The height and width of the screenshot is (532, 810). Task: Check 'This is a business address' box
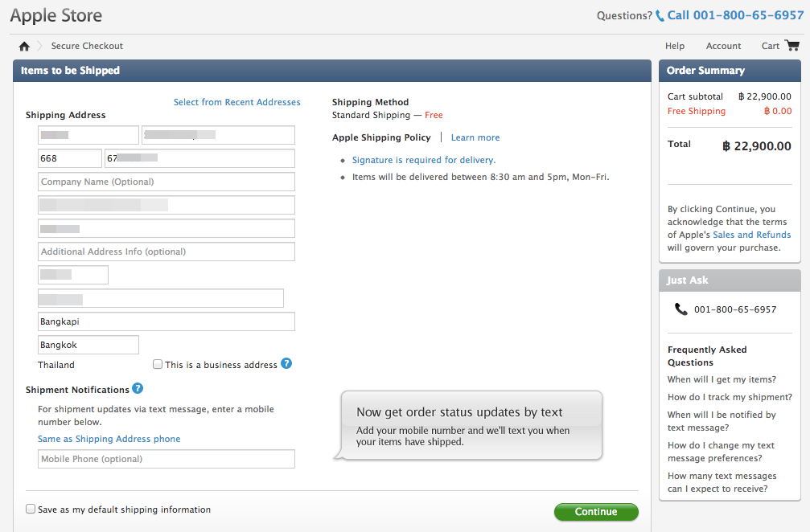tap(158, 364)
